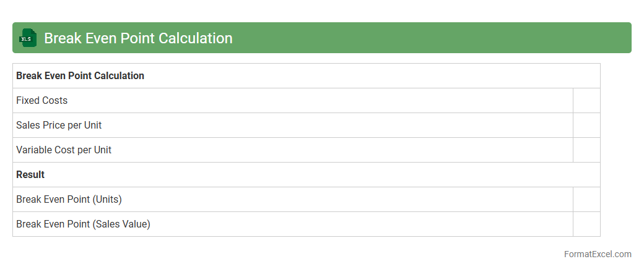Click the empty result cell for Break Even Point (Units)
Screen dimensions: 644x272
point(586,200)
